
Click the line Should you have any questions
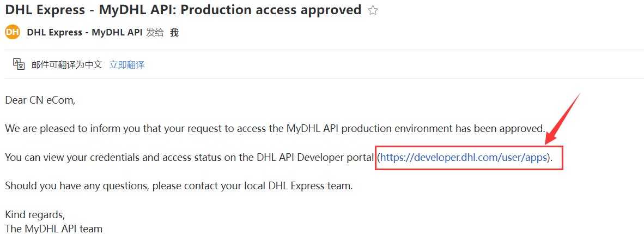coord(179,185)
